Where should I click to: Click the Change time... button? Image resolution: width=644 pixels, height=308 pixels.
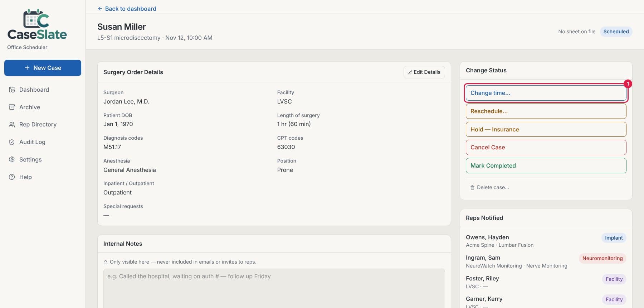546,93
